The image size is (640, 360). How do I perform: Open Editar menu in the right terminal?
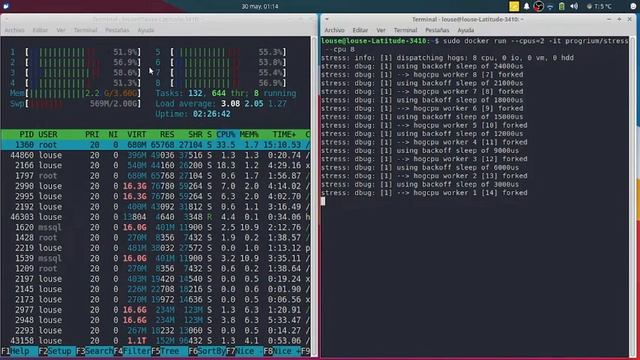point(360,30)
